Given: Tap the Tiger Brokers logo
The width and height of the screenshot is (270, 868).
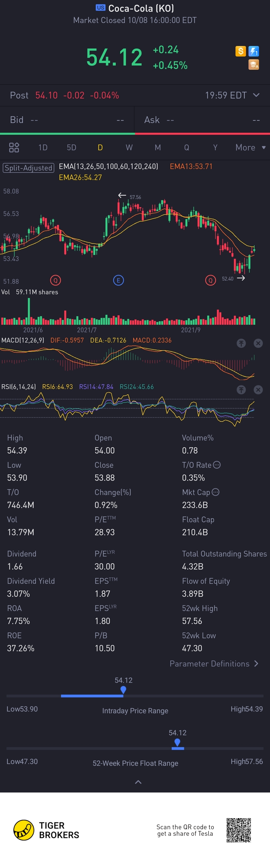Looking at the screenshot, I should [46, 830].
